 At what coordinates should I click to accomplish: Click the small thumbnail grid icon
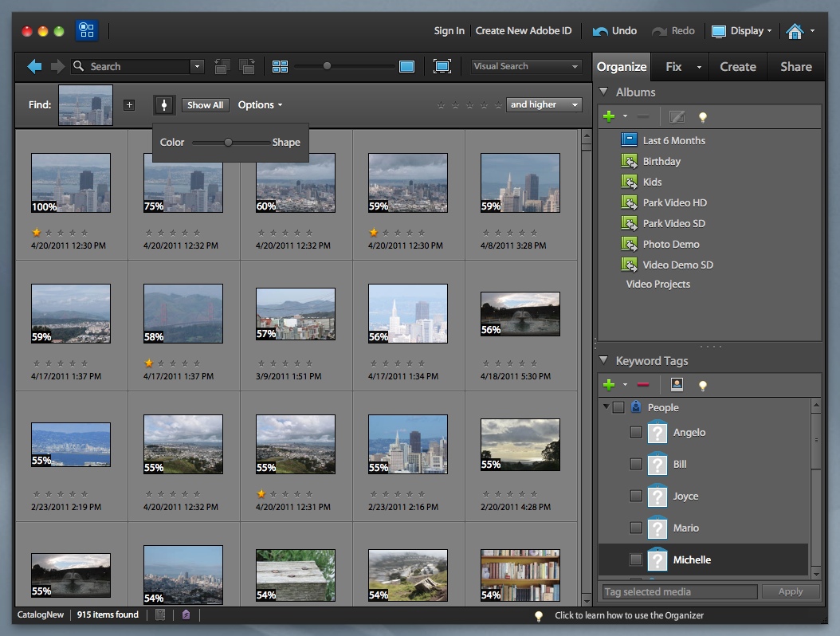point(280,67)
